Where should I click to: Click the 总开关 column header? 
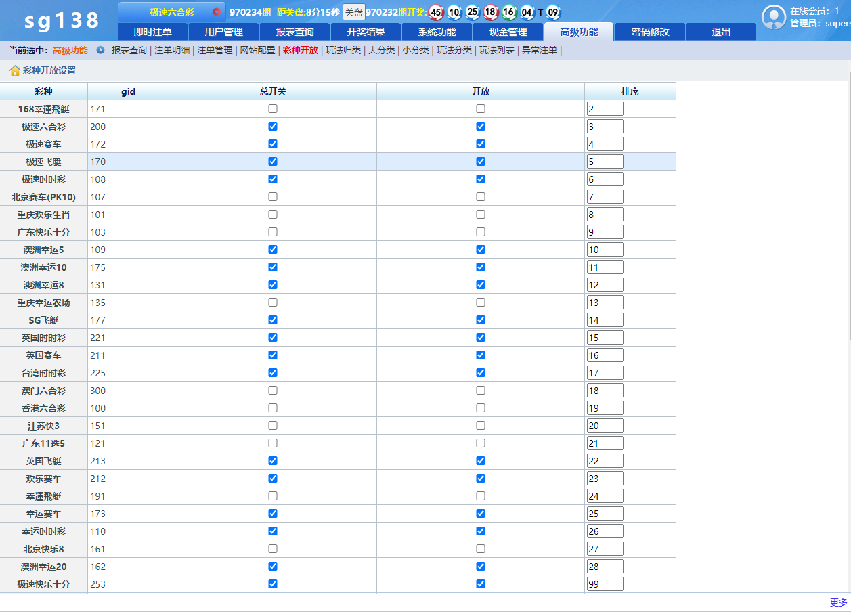[273, 91]
